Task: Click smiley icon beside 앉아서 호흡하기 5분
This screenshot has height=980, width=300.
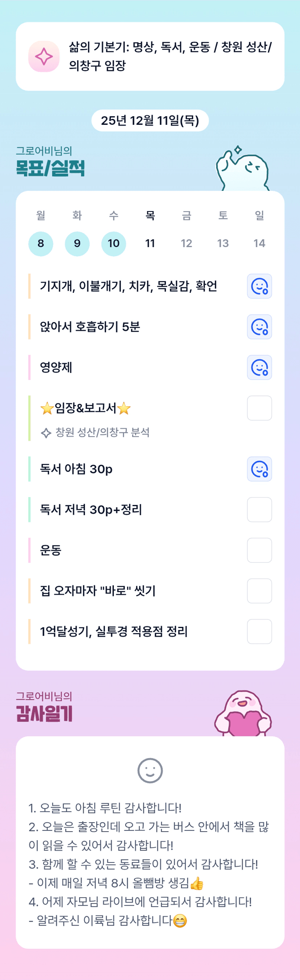Action: (259, 327)
